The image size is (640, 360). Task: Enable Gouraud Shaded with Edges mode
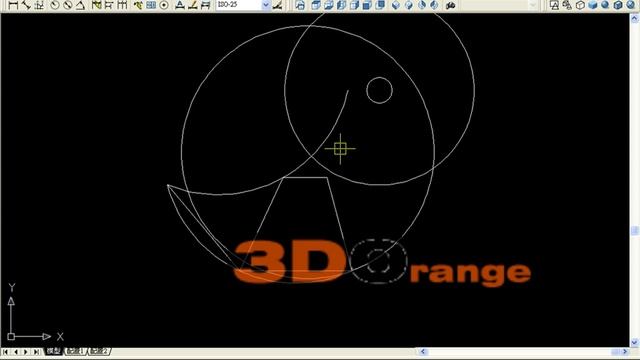click(x=631, y=5)
